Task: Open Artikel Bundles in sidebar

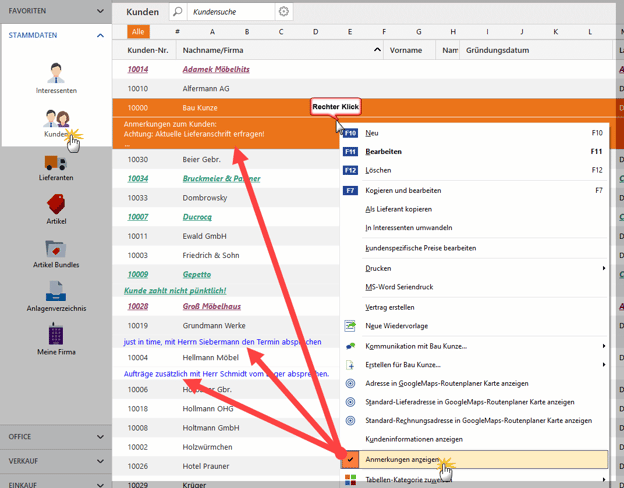Action: tap(56, 248)
